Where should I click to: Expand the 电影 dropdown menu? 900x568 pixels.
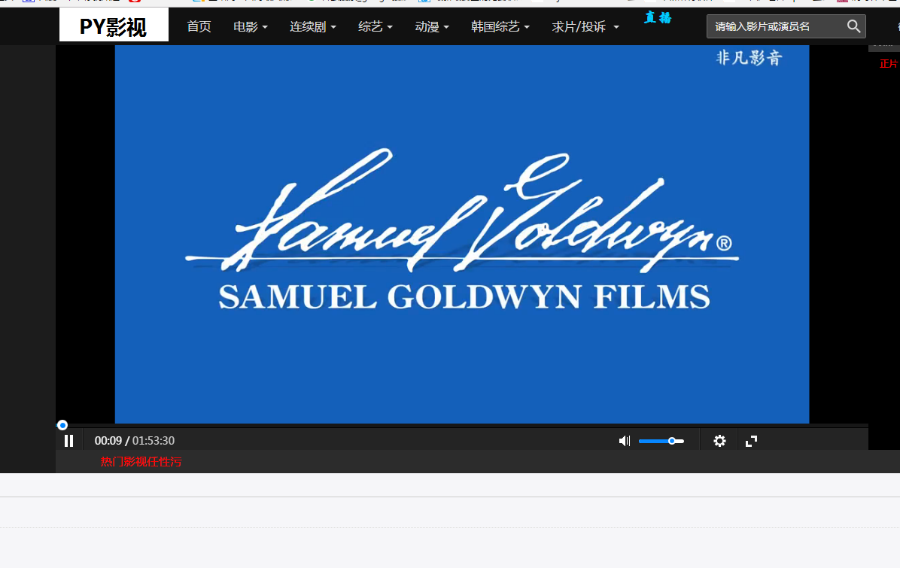(x=250, y=26)
